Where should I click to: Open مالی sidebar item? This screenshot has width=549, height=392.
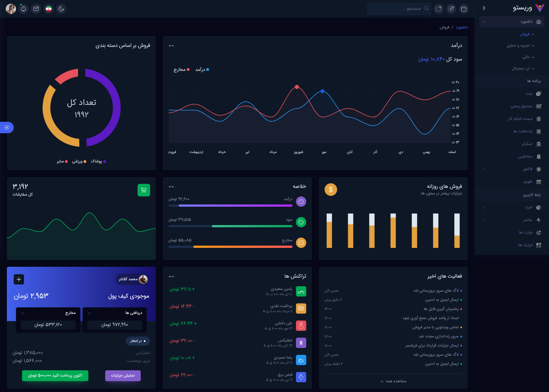point(526,57)
